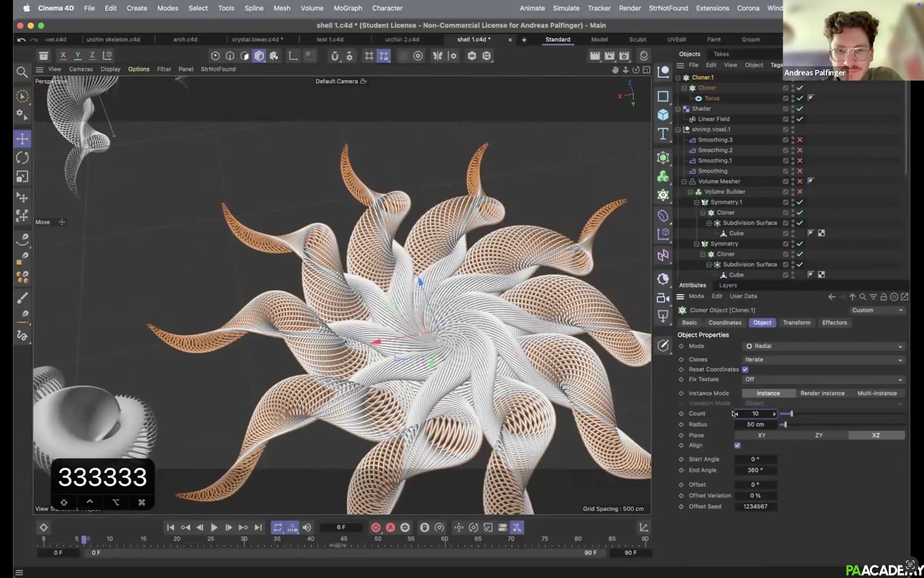Image resolution: width=924 pixels, height=578 pixels.
Task: Click the Render View clapboard icon
Action: (x=595, y=56)
